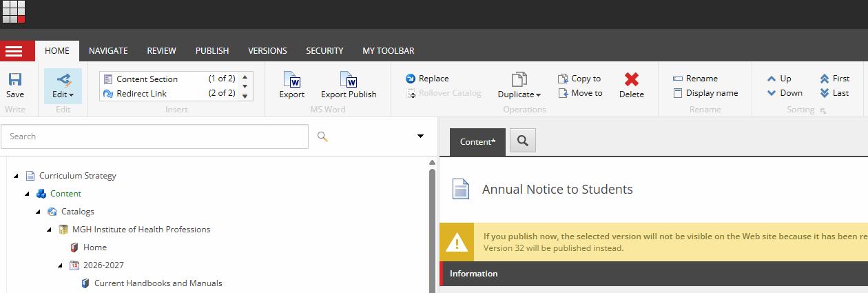
Task: Collapse the 2026-2027 tree node
Action: [60, 265]
